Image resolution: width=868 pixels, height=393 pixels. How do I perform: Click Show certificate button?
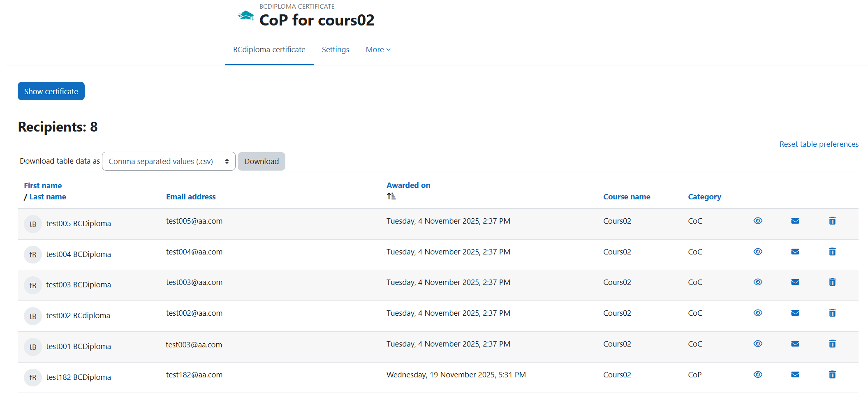coord(51,91)
